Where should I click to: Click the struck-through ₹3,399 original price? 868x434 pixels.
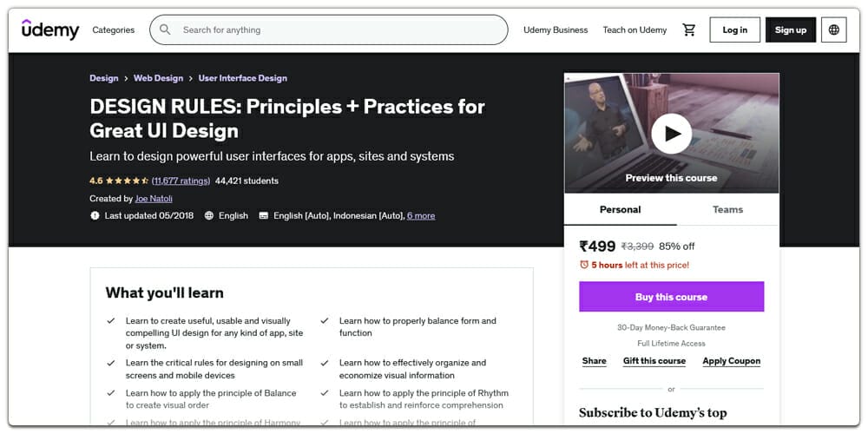tap(637, 247)
